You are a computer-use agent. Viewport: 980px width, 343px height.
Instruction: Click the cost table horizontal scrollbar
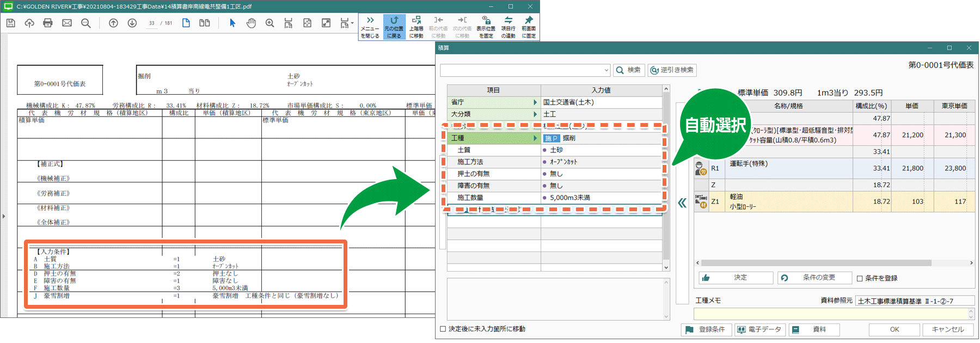(816, 263)
